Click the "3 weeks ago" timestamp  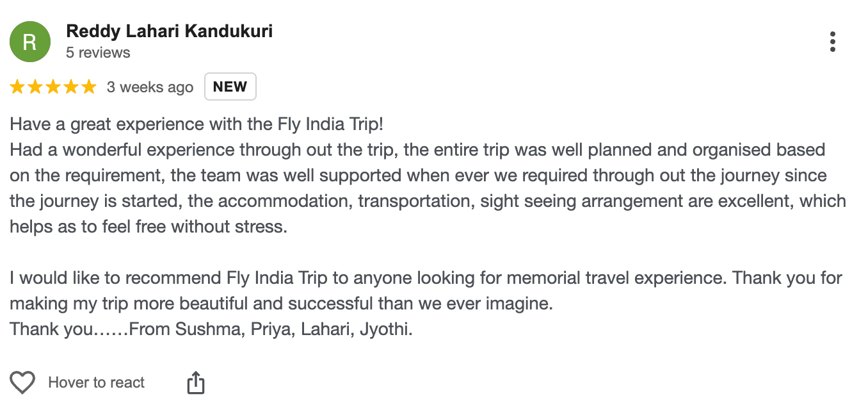pos(150,87)
